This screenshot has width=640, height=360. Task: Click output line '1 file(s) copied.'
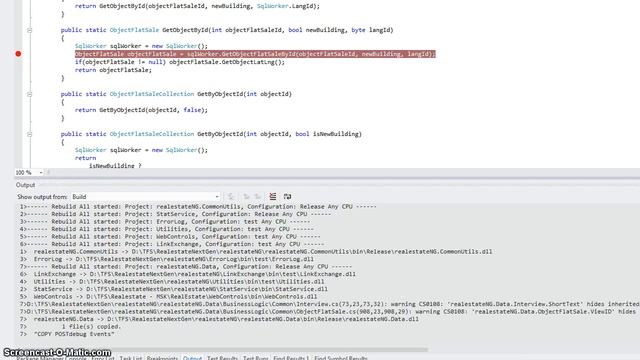70,327
